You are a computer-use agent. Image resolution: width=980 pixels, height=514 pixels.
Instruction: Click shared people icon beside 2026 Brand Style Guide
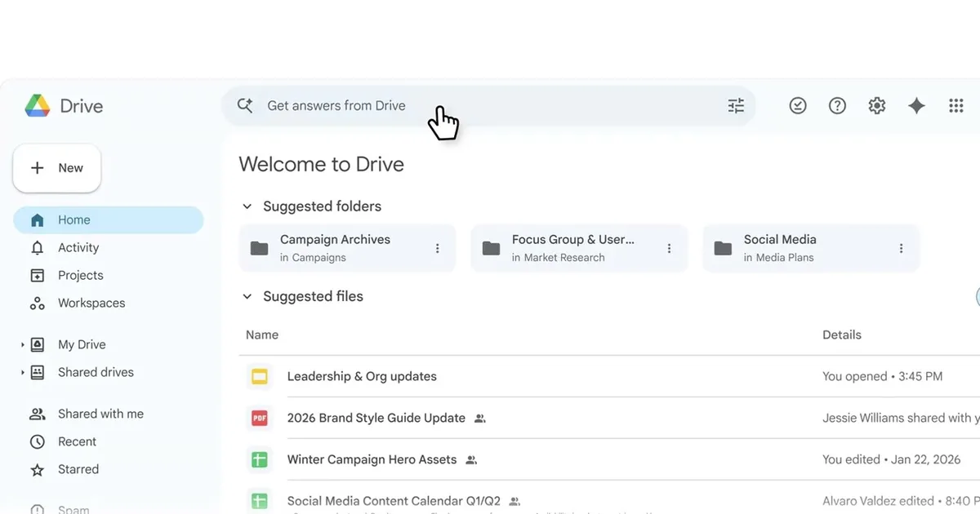(x=480, y=419)
